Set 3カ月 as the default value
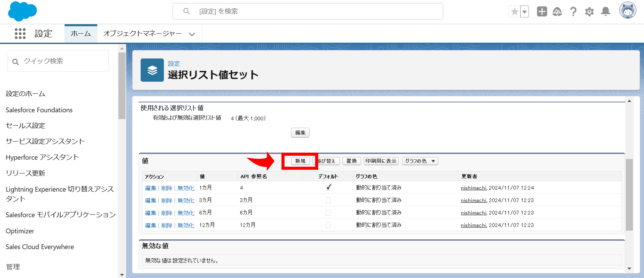 pos(328,200)
